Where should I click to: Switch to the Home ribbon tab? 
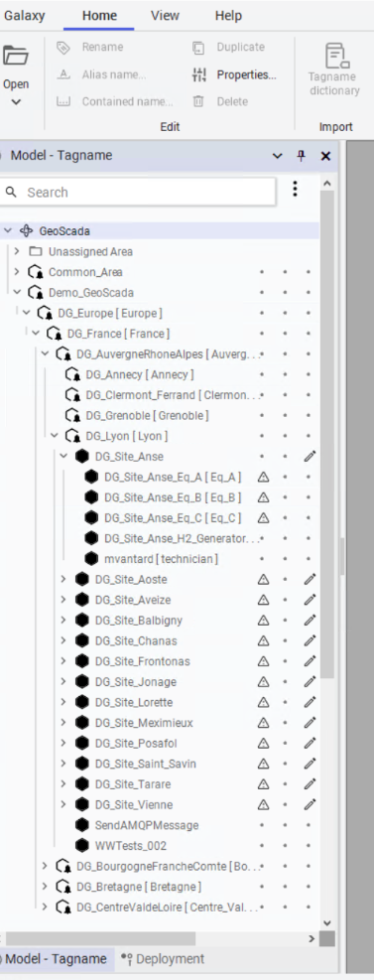(98, 16)
